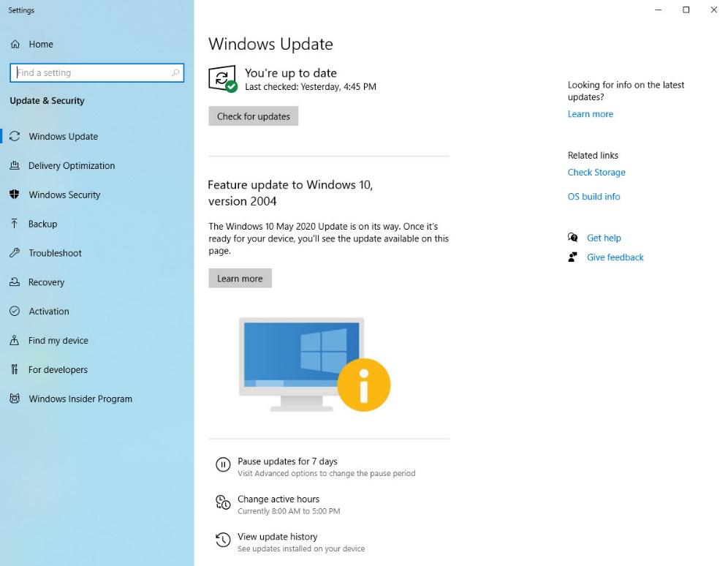
Task: Select Change active hours option
Action: tap(278, 499)
